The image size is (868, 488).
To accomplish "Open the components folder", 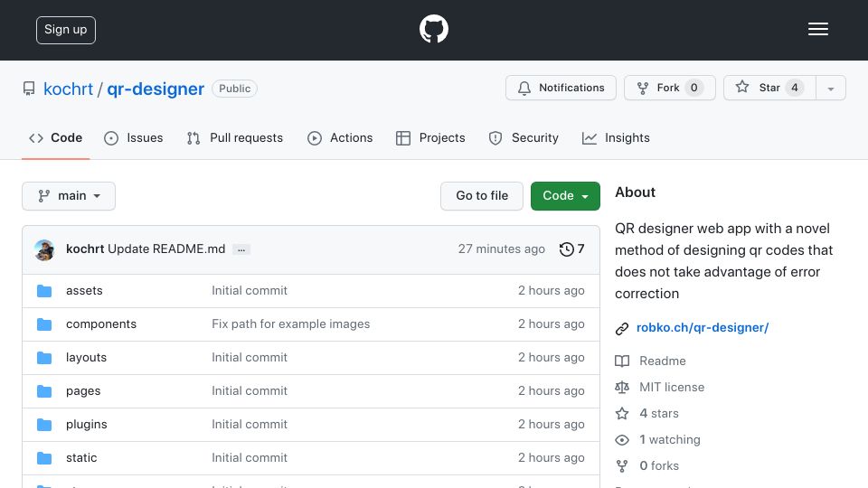I will (x=101, y=324).
